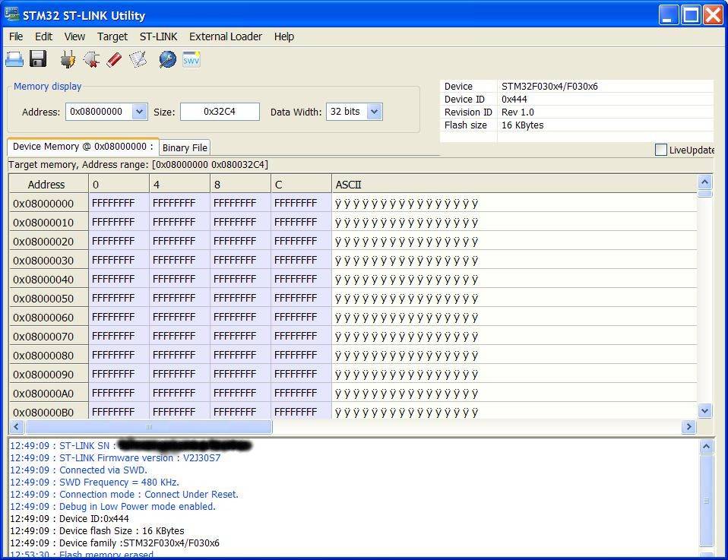Open the Edit menu
The width and height of the screenshot is (728, 560).
[x=43, y=36]
